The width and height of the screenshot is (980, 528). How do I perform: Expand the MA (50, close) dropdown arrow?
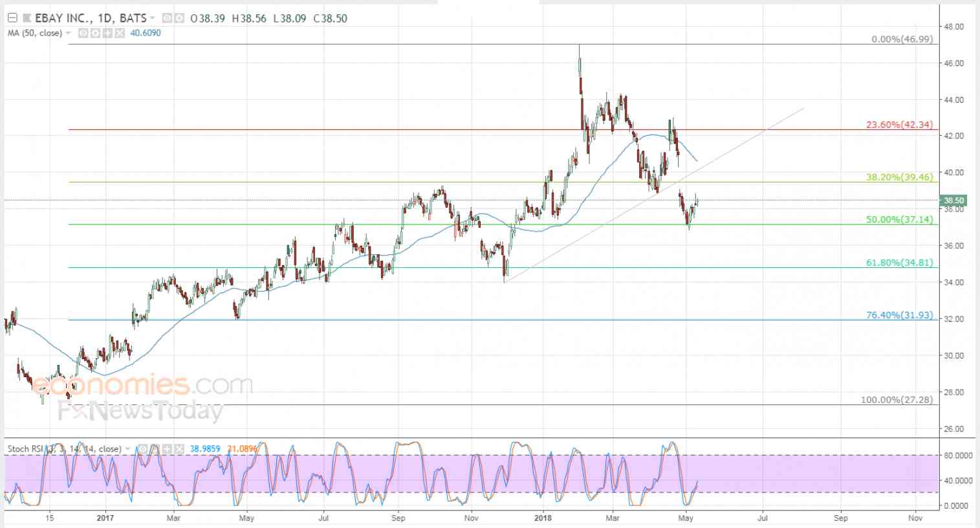[69, 33]
